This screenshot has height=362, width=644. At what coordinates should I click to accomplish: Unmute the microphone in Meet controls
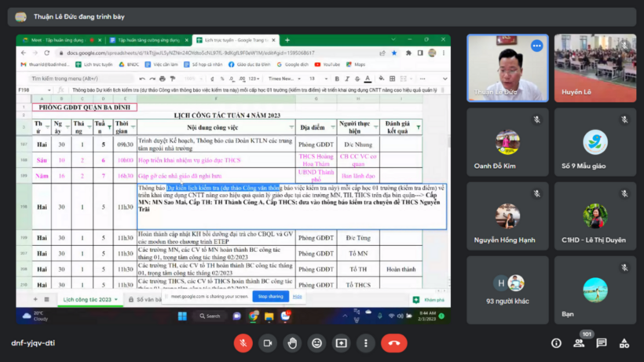pos(243,343)
